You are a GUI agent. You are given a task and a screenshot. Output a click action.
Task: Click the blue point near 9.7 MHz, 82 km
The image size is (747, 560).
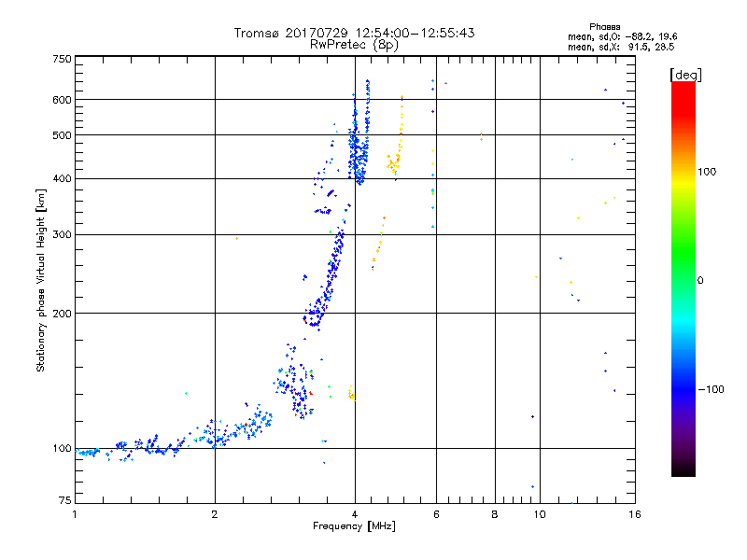(x=532, y=486)
